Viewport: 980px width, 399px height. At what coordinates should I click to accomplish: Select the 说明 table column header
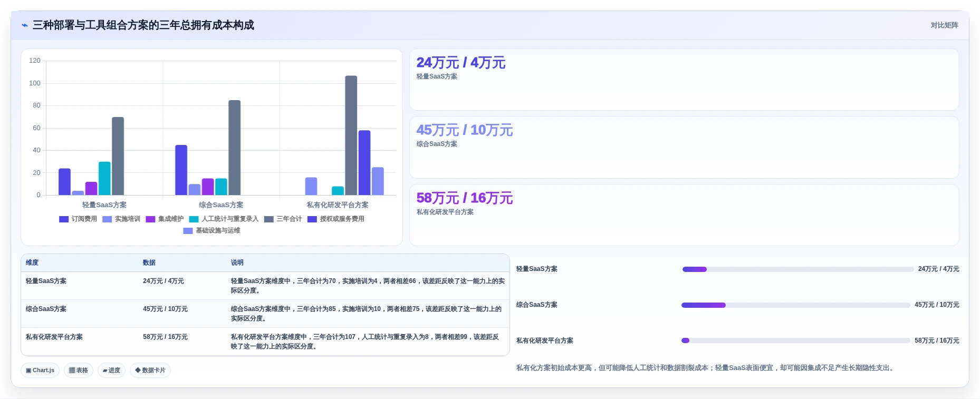pos(237,262)
